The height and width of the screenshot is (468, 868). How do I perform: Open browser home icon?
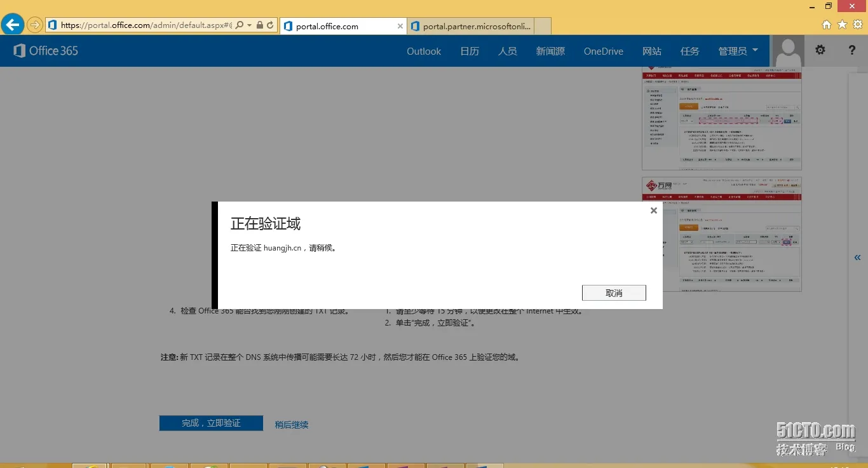[827, 25]
